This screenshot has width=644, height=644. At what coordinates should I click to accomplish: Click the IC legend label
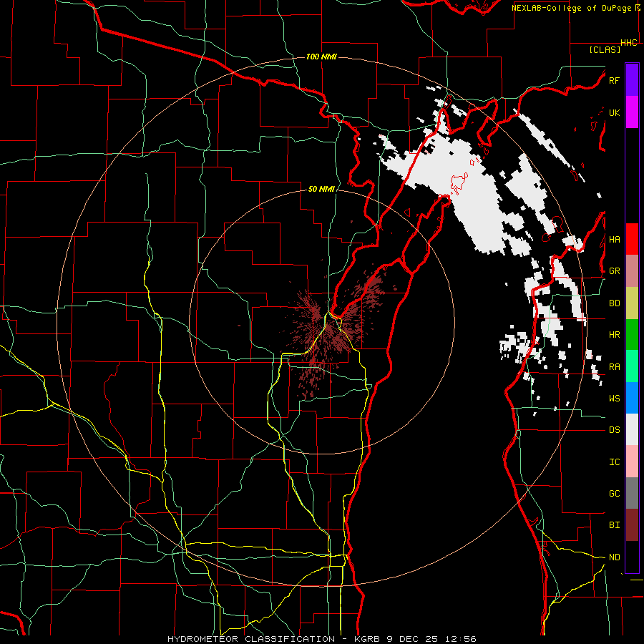(614, 462)
